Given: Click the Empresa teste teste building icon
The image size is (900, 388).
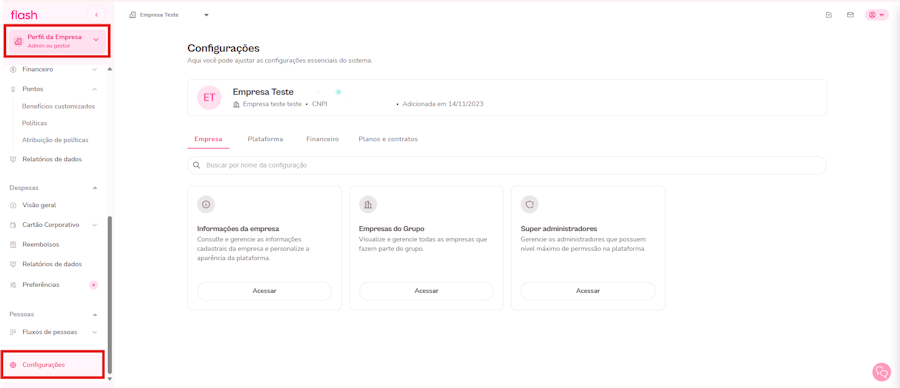Looking at the screenshot, I should pos(236,104).
